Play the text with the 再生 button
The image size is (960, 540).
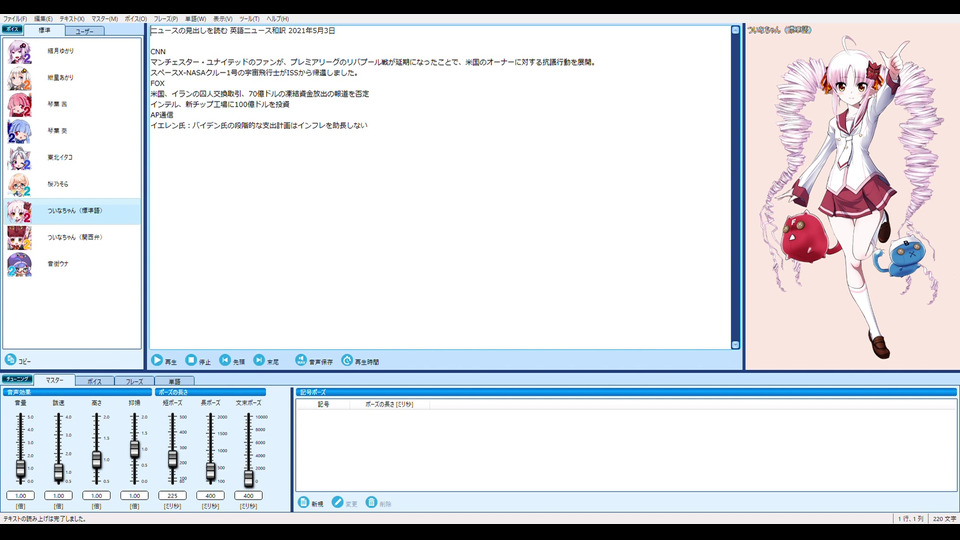click(164, 361)
